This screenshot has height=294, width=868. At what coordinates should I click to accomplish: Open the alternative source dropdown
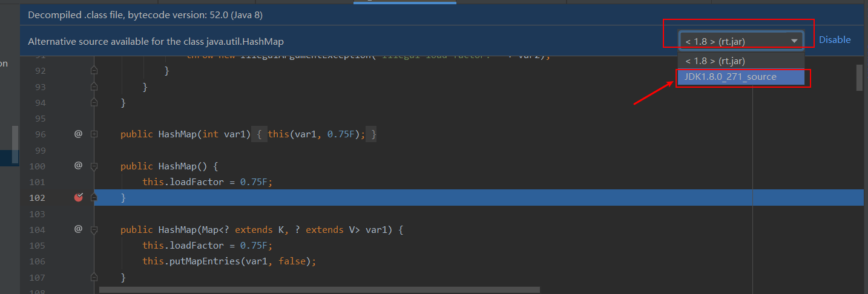(741, 41)
